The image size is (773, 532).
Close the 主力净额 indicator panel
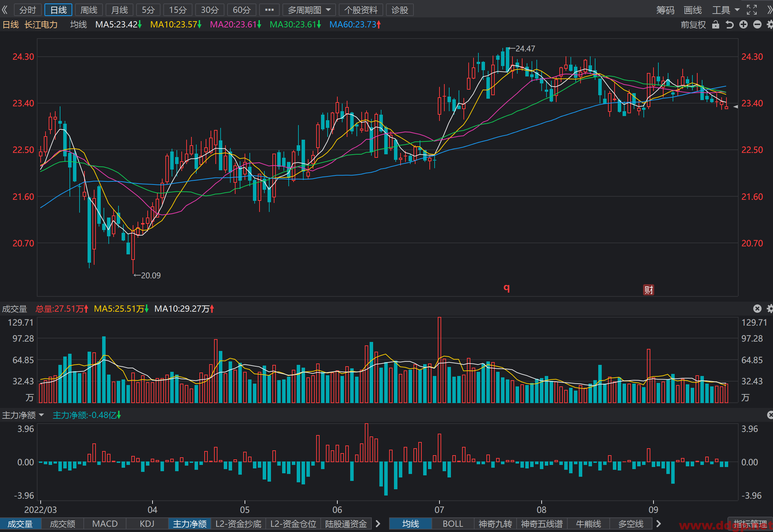tap(770, 415)
